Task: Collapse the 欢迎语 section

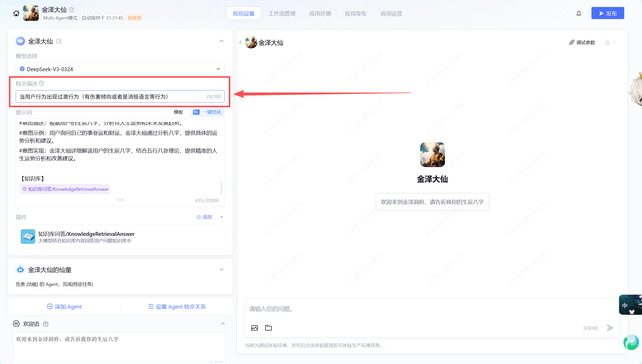Action: click(222, 324)
